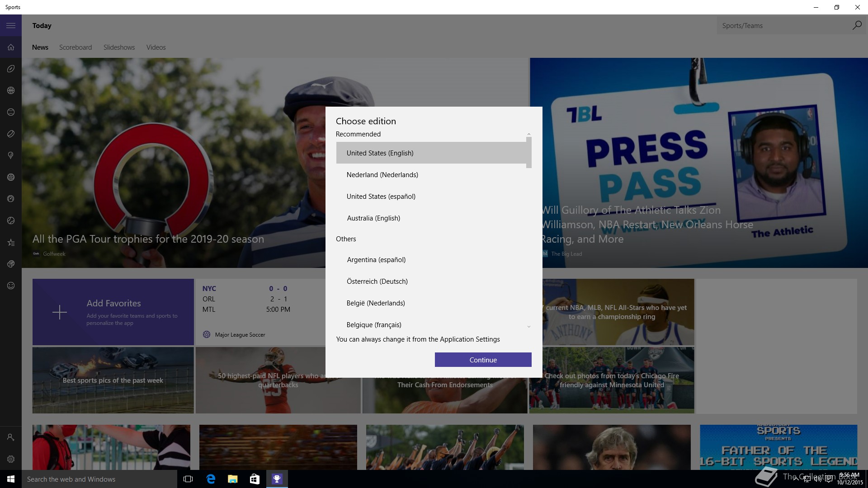Open the Chicago Fire photos article

[612, 380]
